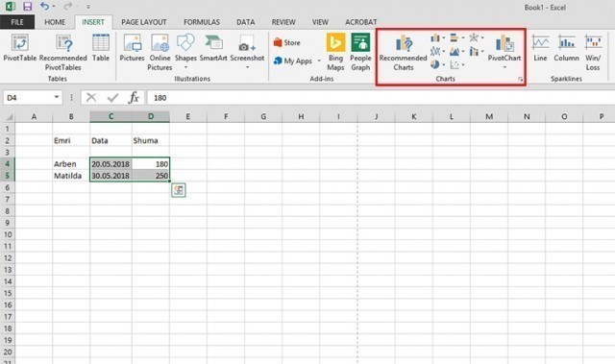
Task: Click the formula bar showing 180
Action: point(381,98)
